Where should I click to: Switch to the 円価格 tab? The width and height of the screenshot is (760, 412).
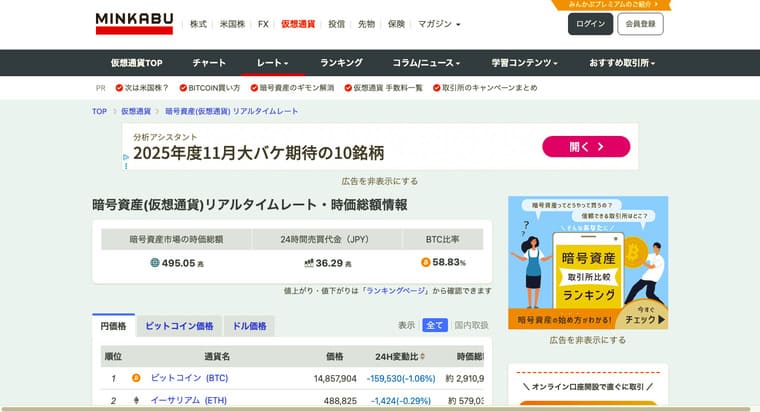[113, 326]
